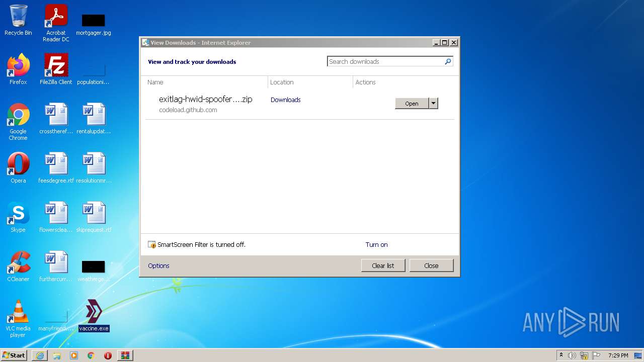Show hidden tray icons arrow
This screenshot has height=362, width=644.
[561, 355]
